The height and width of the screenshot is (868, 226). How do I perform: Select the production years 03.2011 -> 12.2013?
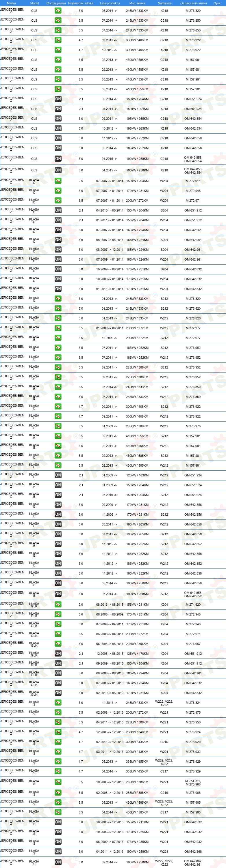[110, 751]
